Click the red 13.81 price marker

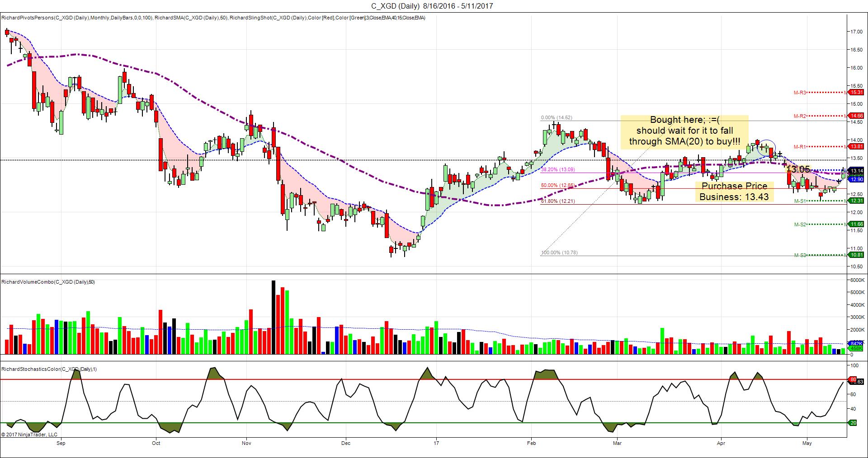point(857,146)
